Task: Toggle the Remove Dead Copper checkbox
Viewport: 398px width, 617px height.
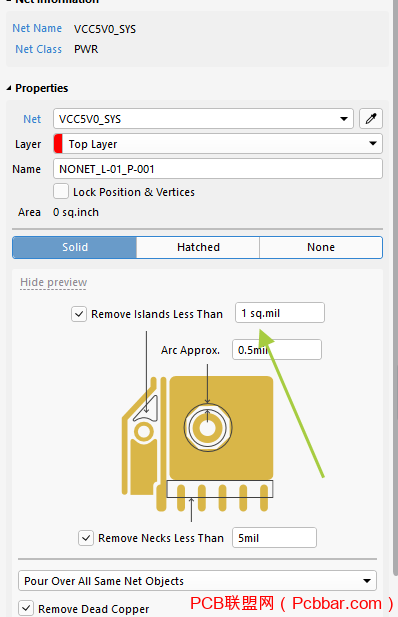Action: (26, 608)
